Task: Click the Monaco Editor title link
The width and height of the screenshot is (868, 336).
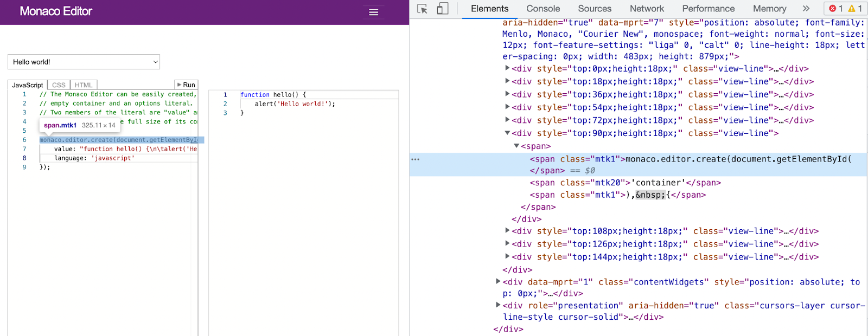Action: [x=56, y=11]
